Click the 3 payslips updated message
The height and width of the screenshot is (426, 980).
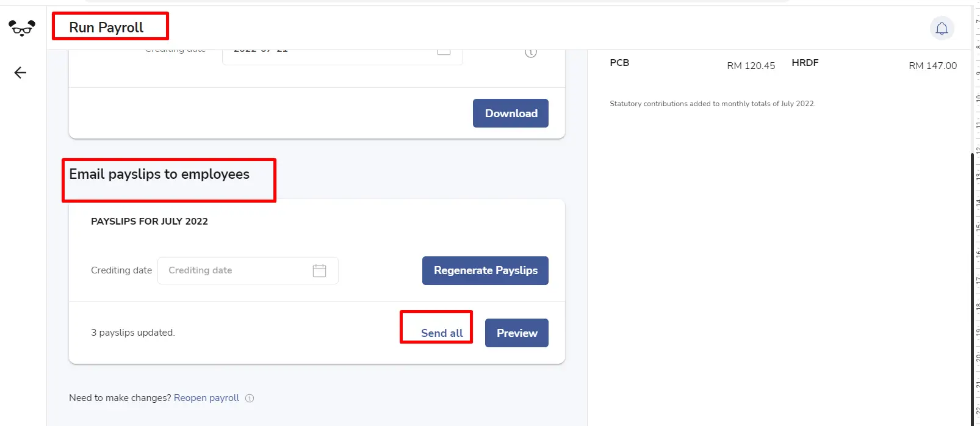(x=133, y=333)
